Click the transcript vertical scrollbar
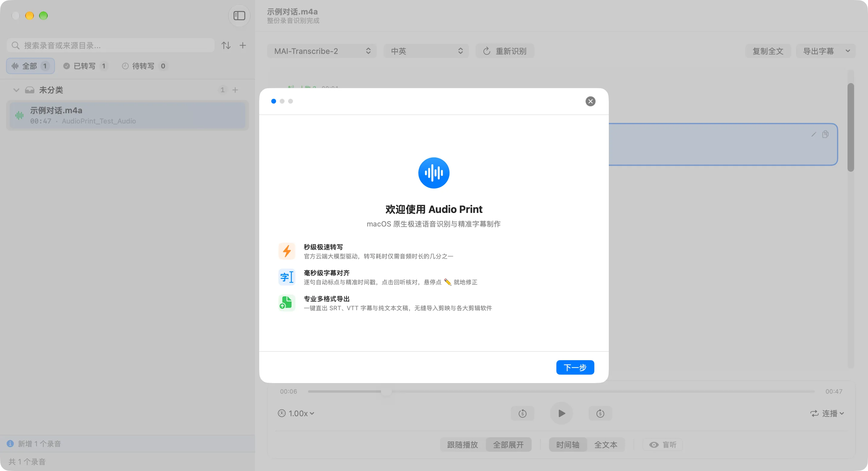868x471 pixels. coord(851,127)
